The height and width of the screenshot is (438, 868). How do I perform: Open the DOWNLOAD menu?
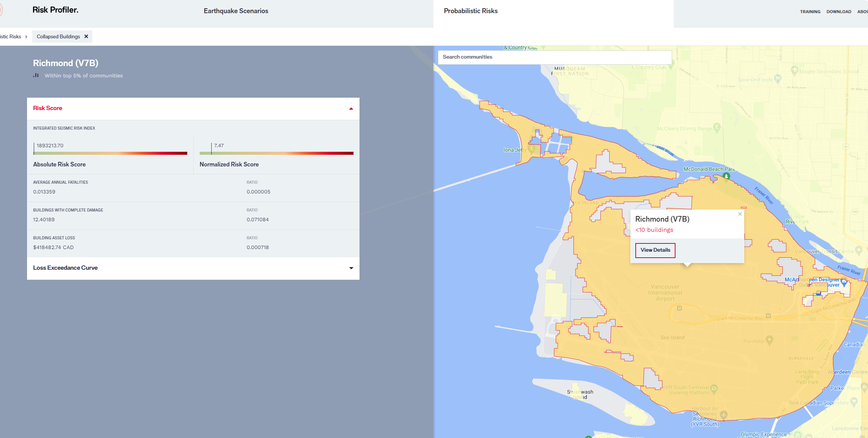click(839, 12)
